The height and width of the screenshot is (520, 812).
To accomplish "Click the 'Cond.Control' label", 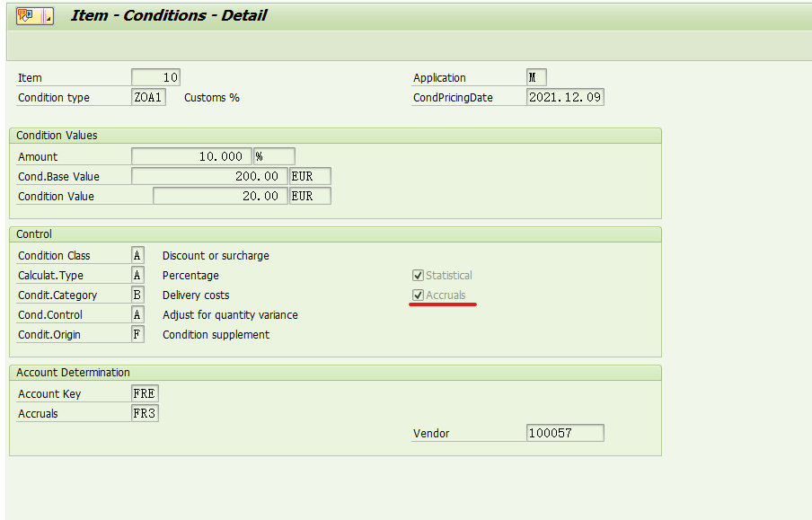I will tap(50, 315).
